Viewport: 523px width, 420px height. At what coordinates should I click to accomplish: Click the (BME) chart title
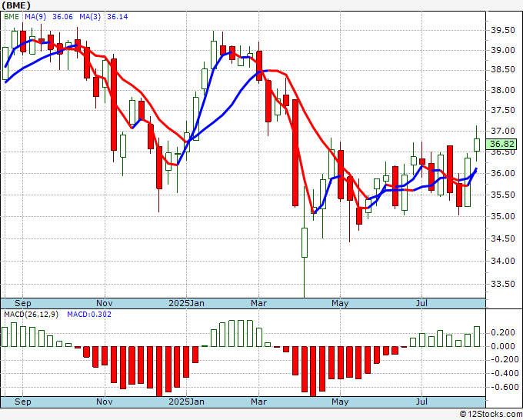pos(16,5)
